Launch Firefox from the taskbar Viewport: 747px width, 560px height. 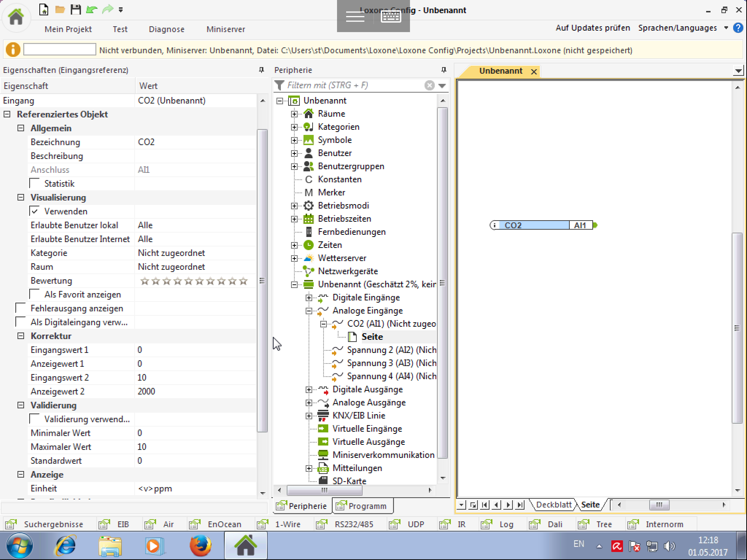200,546
